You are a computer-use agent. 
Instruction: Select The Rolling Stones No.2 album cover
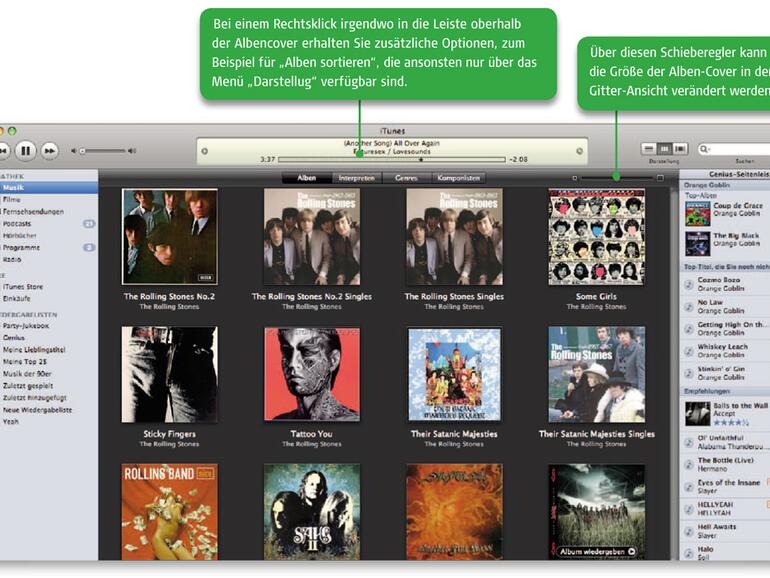[169, 237]
